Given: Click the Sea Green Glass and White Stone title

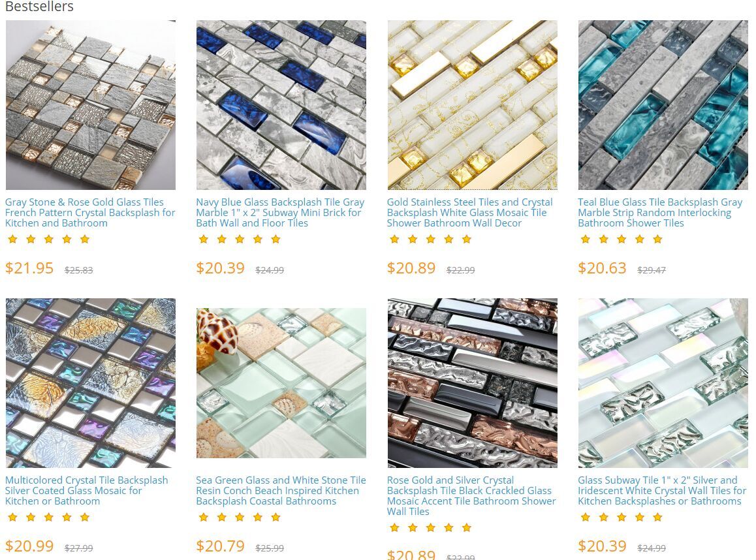Looking at the screenshot, I should [x=281, y=491].
